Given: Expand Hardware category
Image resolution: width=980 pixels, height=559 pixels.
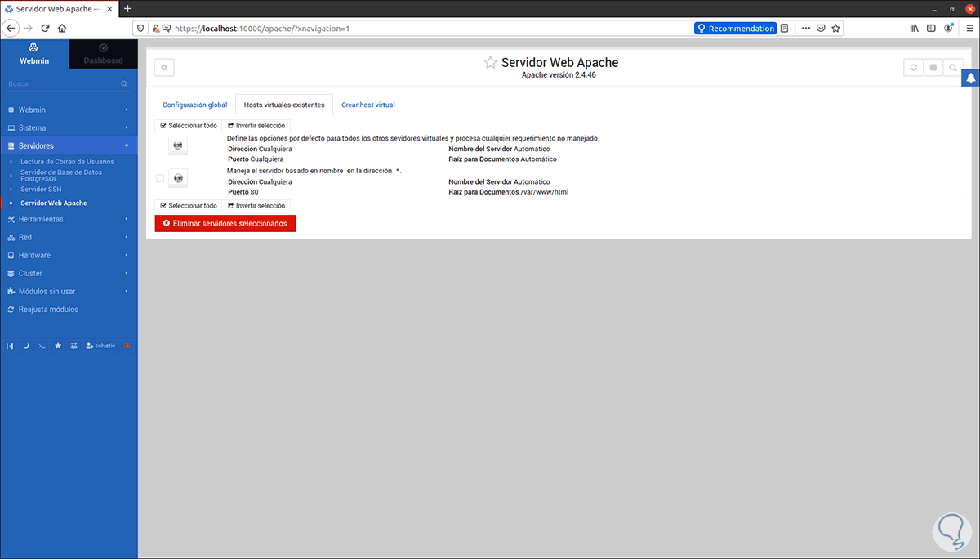Looking at the screenshot, I should [x=69, y=255].
